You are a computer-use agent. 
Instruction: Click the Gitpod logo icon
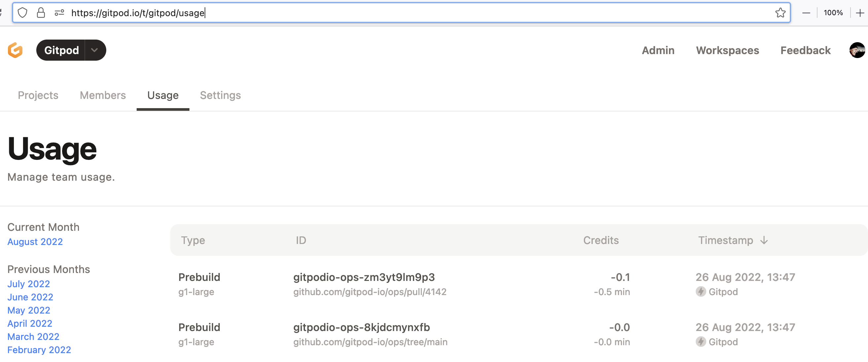(x=15, y=50)
